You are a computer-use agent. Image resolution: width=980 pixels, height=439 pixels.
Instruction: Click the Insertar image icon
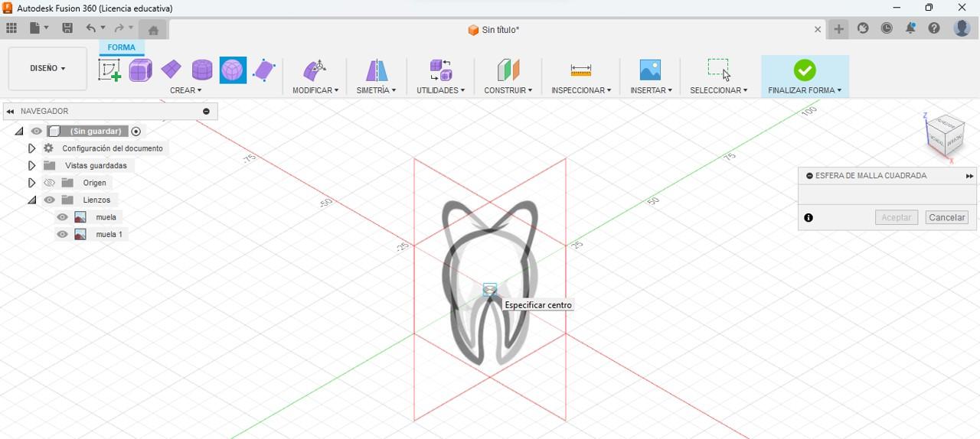coord(650,70)
